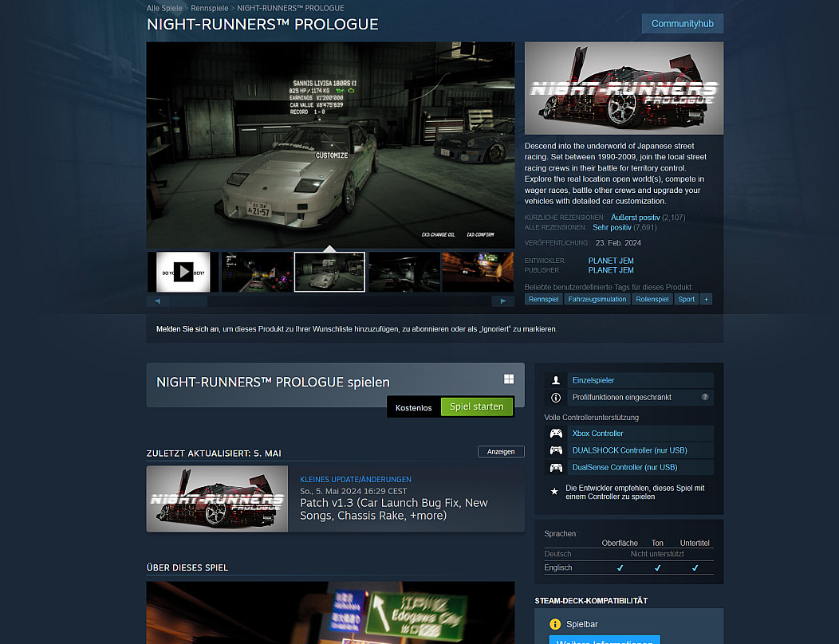Image resolution: width=839 pixels, height=644 pixels.
Task: Select the white car garage thumbnail
Action: click(x=329, y=273)
